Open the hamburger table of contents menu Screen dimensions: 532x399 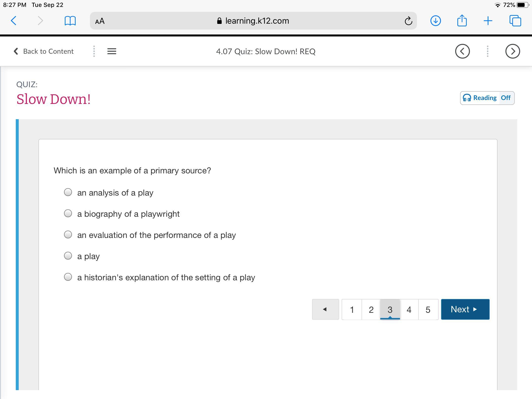(112, 51)
